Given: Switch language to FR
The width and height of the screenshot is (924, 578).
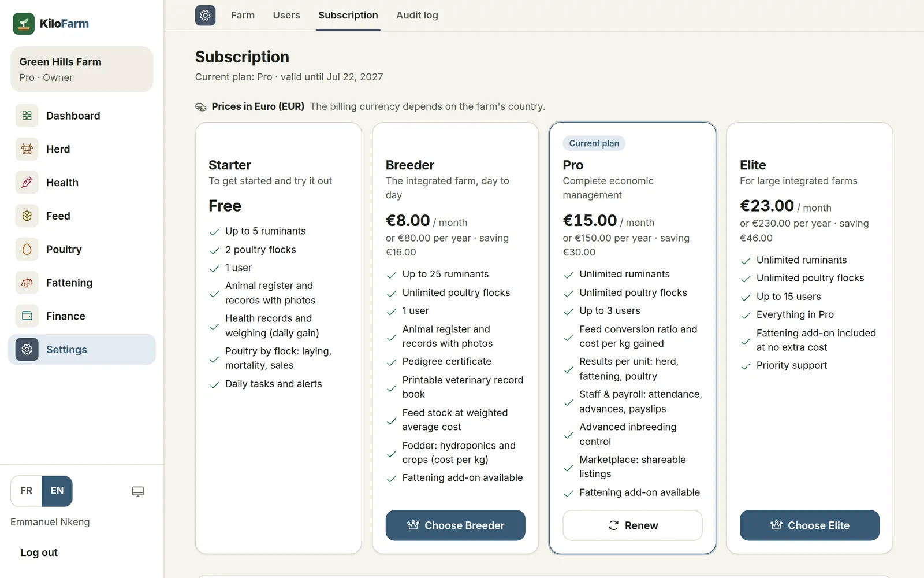Looking at the screenshot, I should [26, 491].
